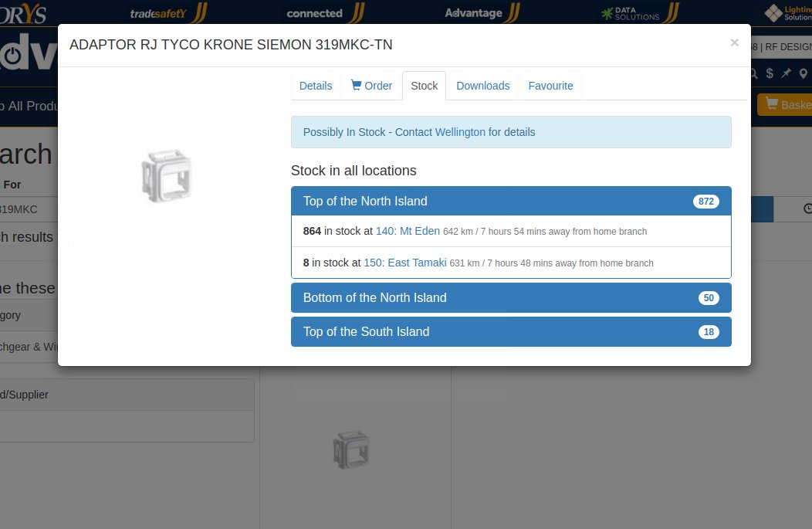This screenshot has height=529, width=812.
Task: Click the cart icon on the Order tab
Action: tap(357, 85)
